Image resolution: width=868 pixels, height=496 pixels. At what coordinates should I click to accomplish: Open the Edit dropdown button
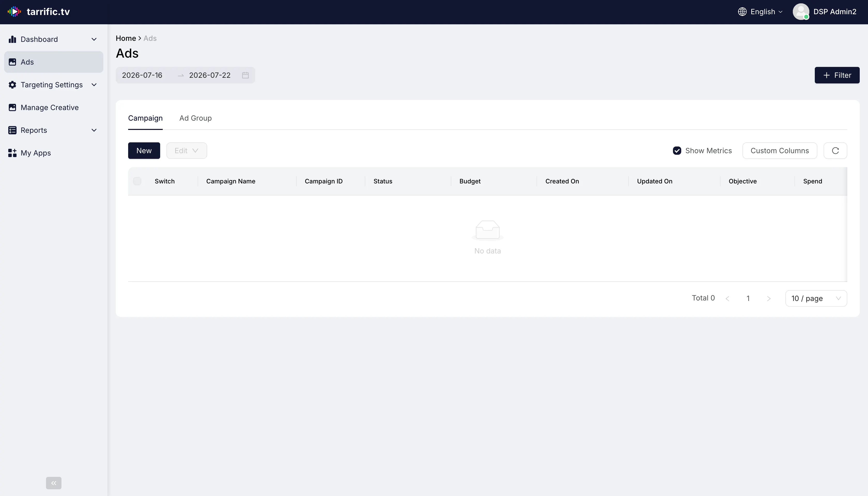point(187,151)
